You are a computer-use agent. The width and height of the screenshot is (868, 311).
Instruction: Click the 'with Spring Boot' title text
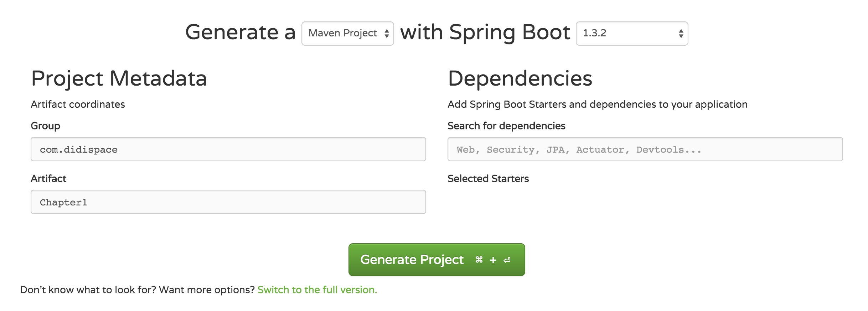pos(485,32)
